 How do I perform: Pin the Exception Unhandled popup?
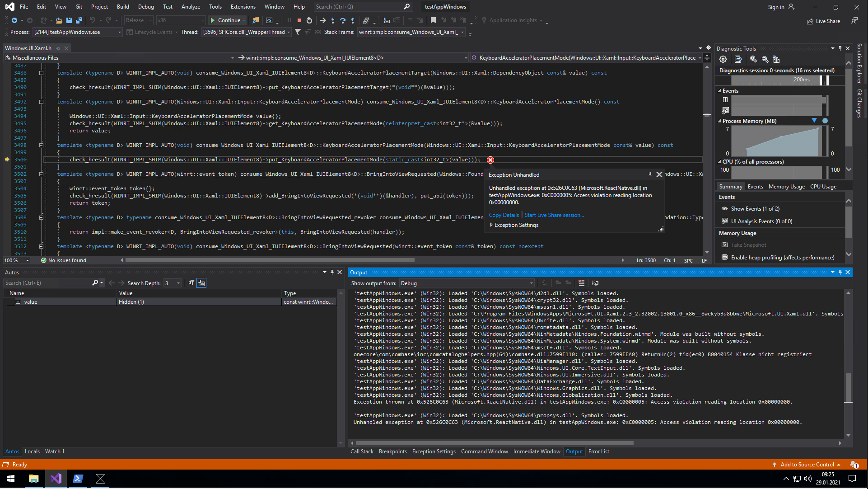click(650, 174)
